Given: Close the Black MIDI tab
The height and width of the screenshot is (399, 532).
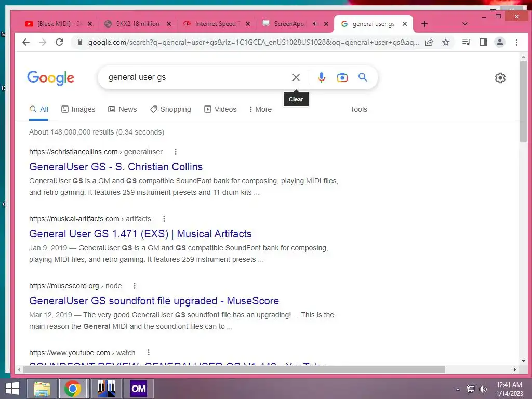Looking at the screenshot, I should (90, 24).
